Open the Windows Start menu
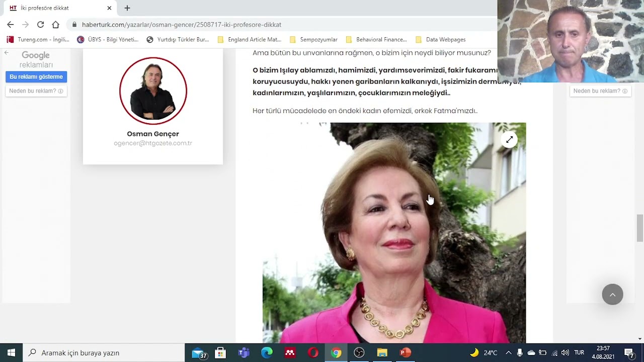Screen dimensions: 644x362 pyautogui.click(x=11, y=353)
